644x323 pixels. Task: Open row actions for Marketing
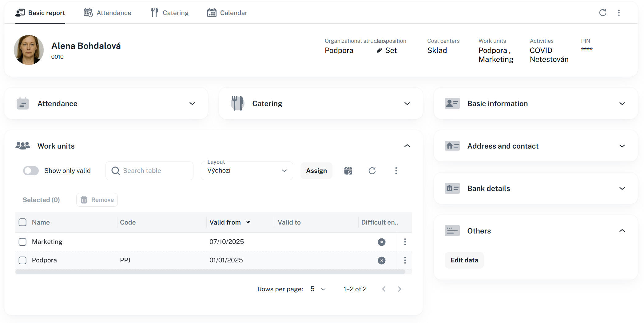pos(405,242)
